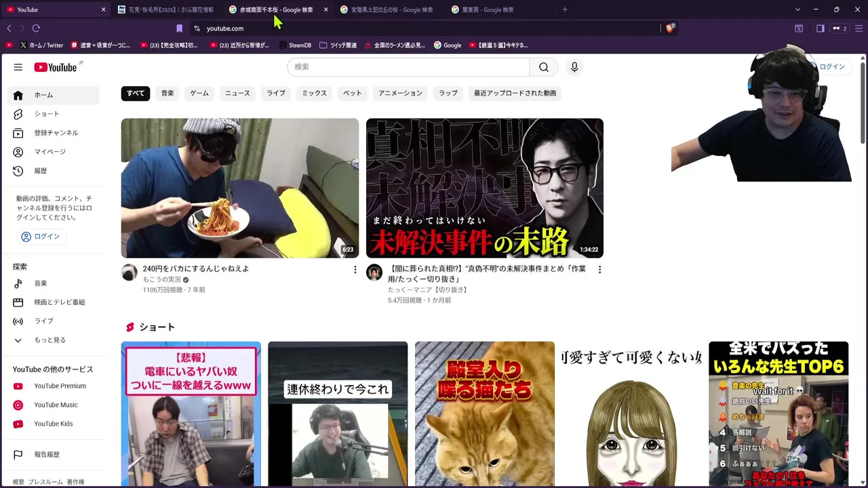This screenshot has width=868, height=488.
Task: Click the sidebar ログイン button
Action: [41, 237]
